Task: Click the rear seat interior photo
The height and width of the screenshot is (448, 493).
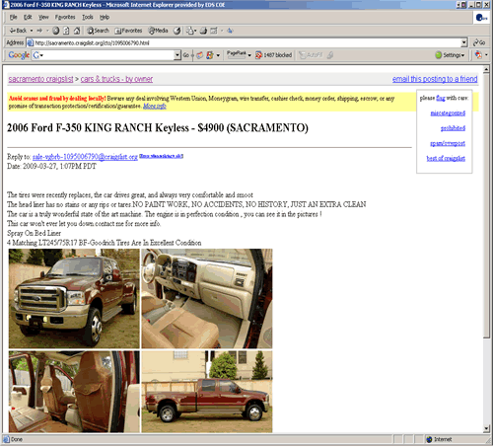Action: [74, 392]
